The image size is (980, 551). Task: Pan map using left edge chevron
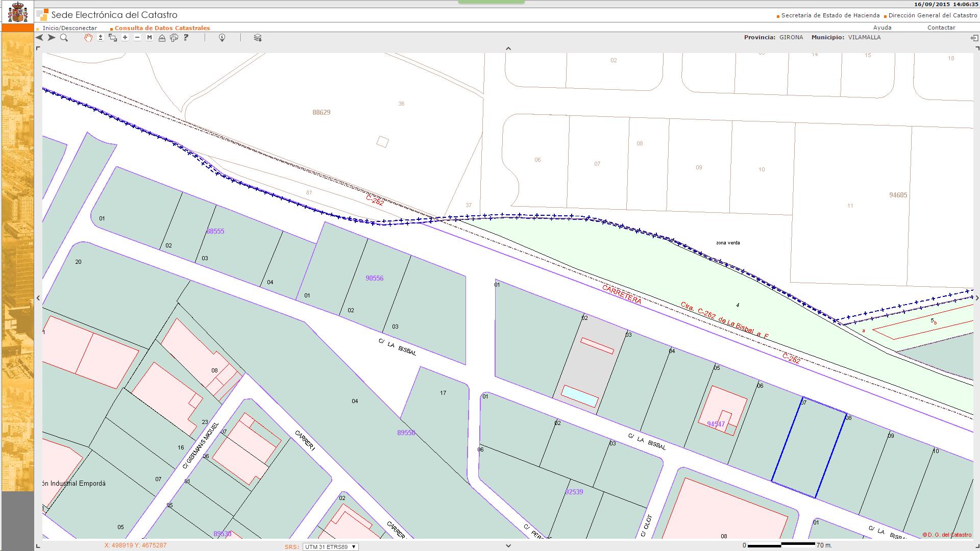38,298
